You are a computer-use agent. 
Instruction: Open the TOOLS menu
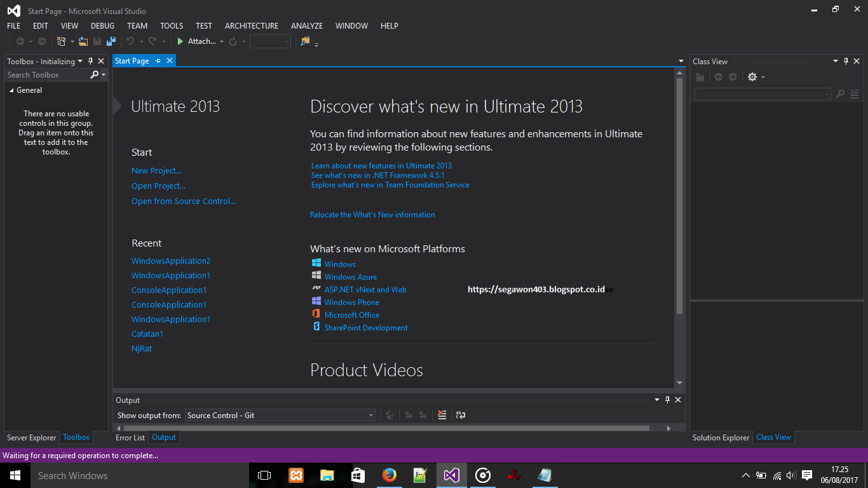click(x=172, y=26)
